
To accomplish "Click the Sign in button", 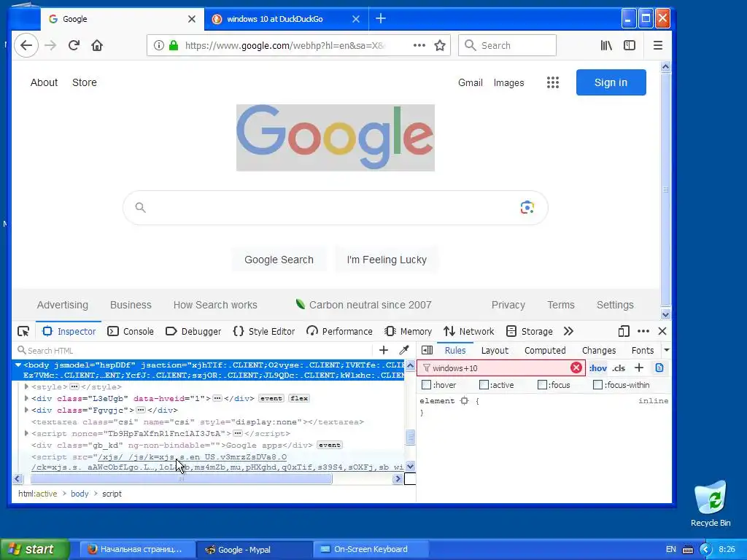I will (611, 82).
